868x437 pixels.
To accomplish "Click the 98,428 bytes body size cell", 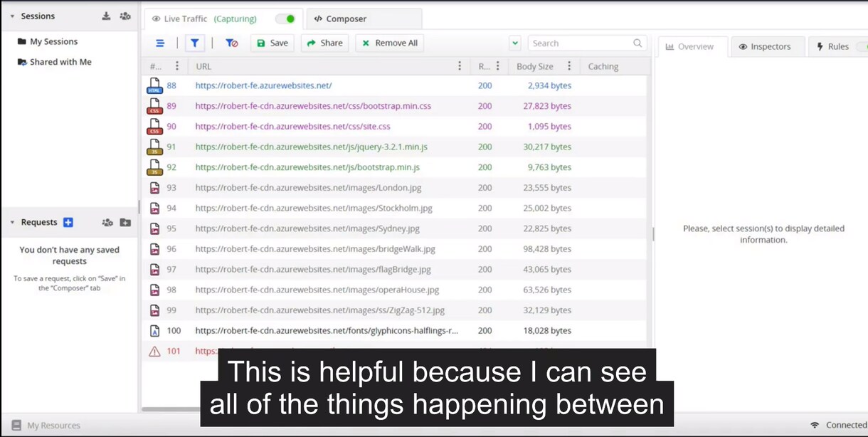I will (x=547, y=250).
